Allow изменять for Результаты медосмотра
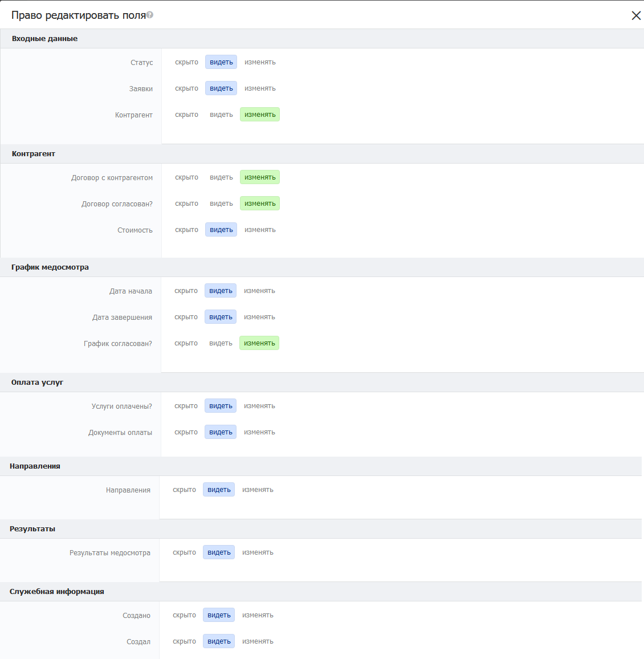Screen dimensions: 644x659 (258, 552)
